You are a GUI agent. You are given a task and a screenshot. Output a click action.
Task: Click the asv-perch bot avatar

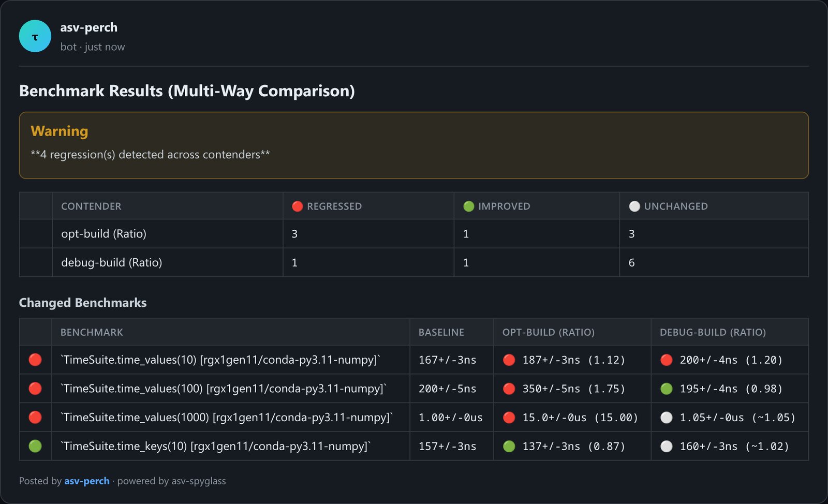point(35,36)
